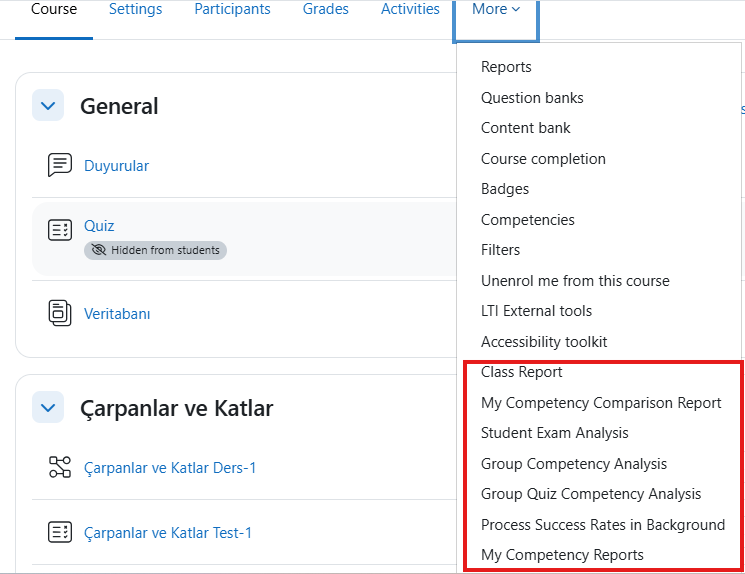Switch to the Participants tab

coord(232,9)
